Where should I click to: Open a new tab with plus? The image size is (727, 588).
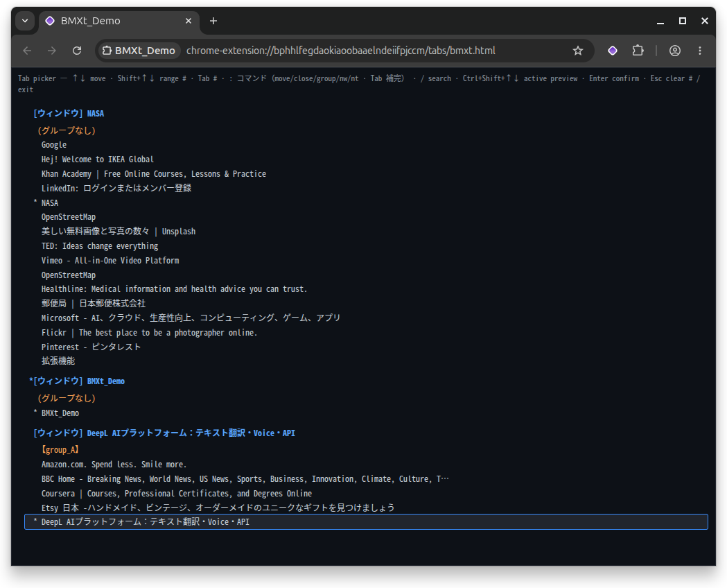213,21
